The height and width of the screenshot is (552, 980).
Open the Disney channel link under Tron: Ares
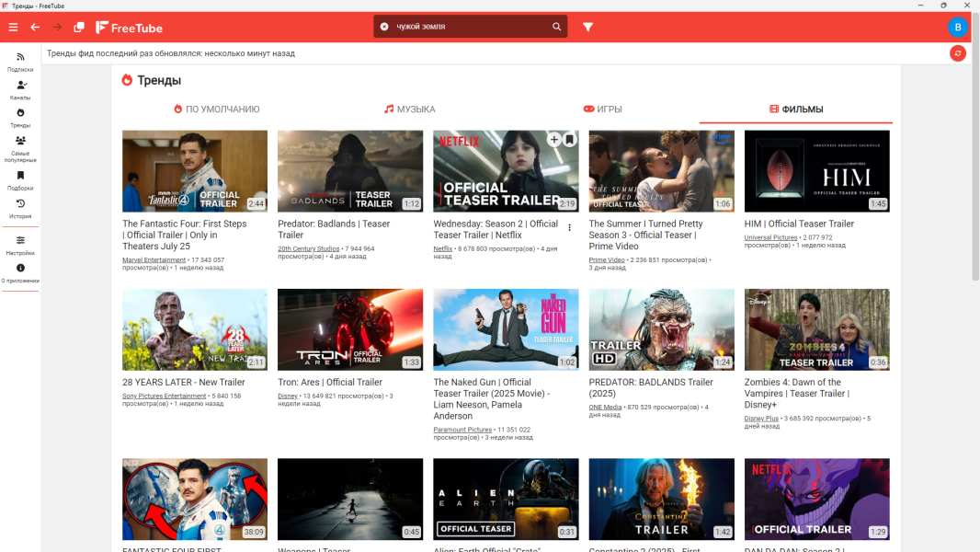click(x=288, y=396)
